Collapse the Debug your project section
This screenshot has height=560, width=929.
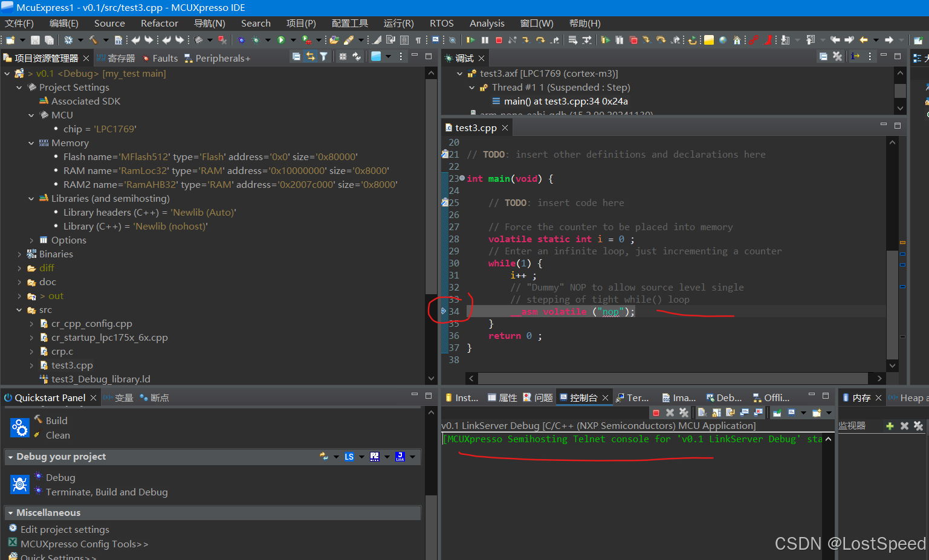(x=10, y=457)
